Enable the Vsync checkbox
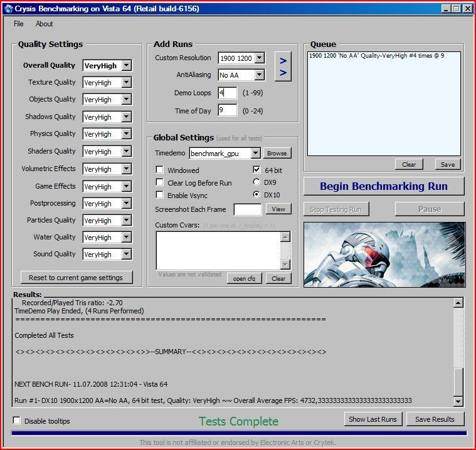 point(159,194)
